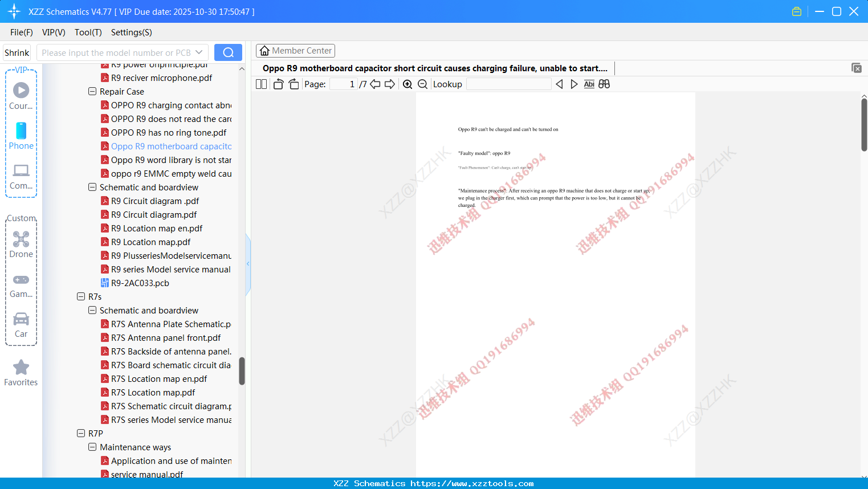Open the Settings menu
Viewport: 868px width, 489px height.
pyautogui.click(x=132, y=32)
